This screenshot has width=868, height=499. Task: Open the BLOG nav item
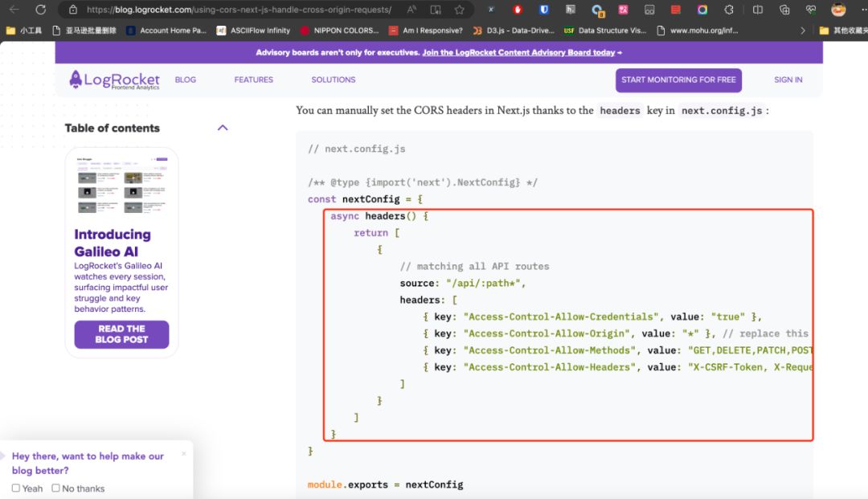coord(185,80)
